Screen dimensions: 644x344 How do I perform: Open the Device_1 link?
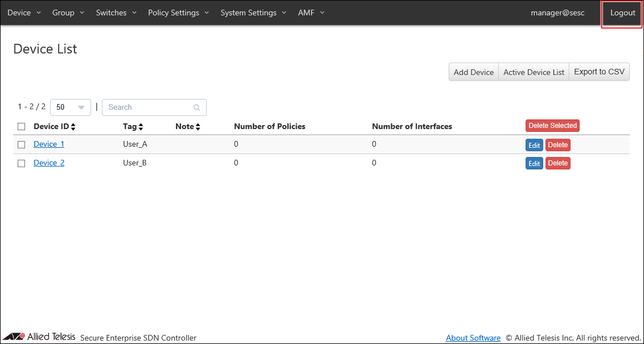pos(49,144)
